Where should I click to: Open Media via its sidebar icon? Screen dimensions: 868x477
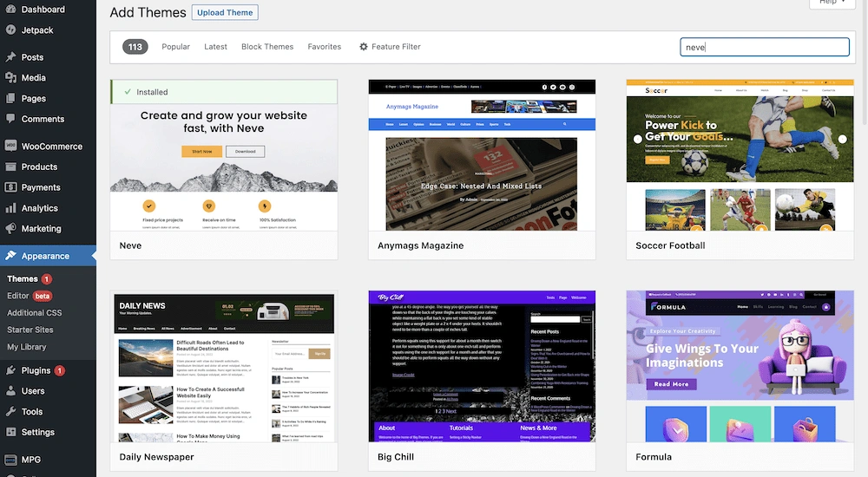pyautogui.click(x=10, y=78)
